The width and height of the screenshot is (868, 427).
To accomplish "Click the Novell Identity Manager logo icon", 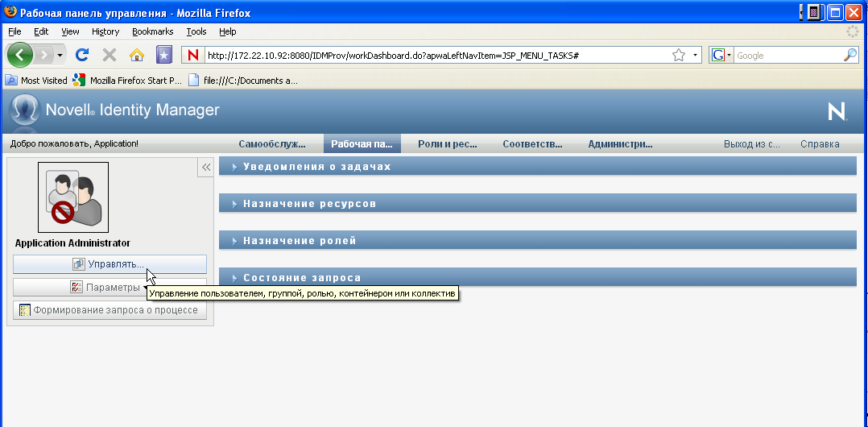I will [24, 110].
